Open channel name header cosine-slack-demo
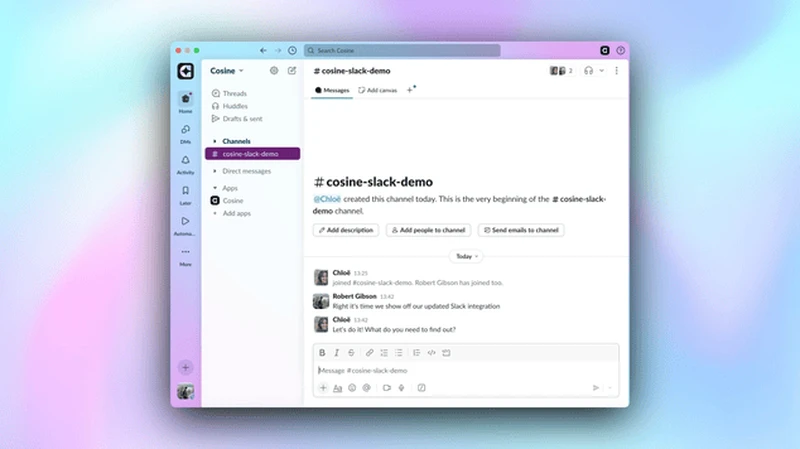800x449 pixels. click(352, 71)
